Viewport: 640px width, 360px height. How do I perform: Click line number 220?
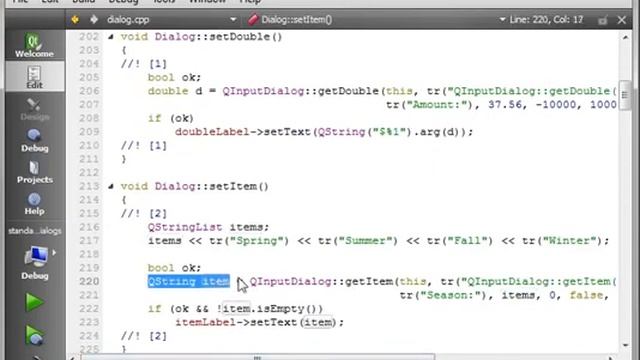(89, 282)
